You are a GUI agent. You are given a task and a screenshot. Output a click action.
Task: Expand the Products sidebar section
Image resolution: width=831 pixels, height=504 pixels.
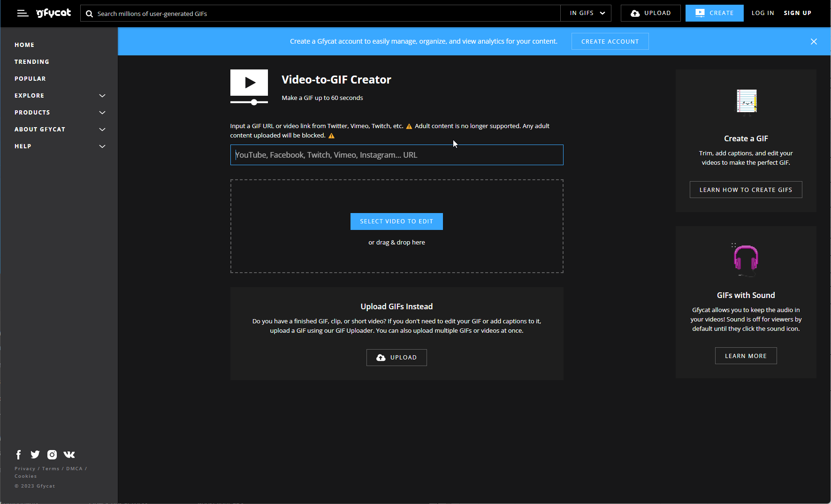pos(102,113)
